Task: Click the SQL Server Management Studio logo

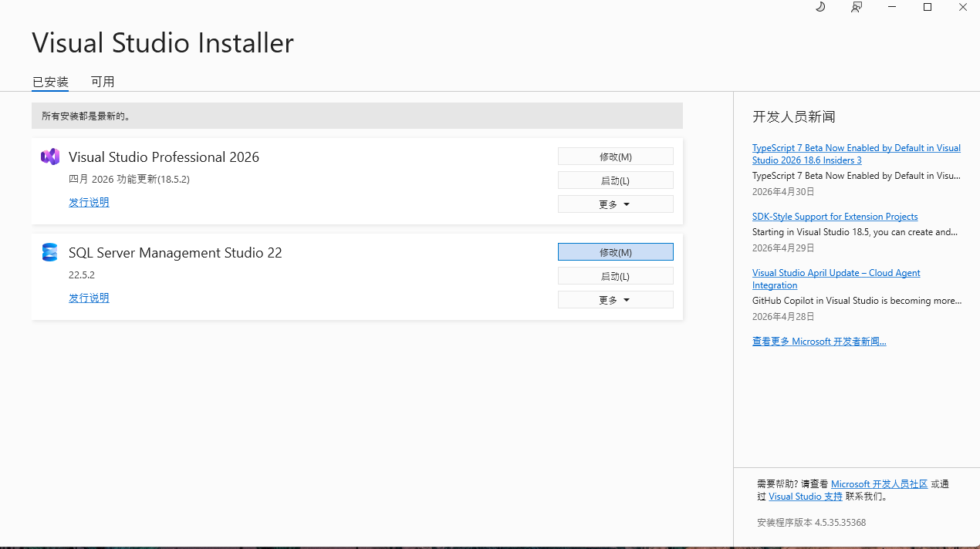Action: pyautogui.click(x=50, y=252)
